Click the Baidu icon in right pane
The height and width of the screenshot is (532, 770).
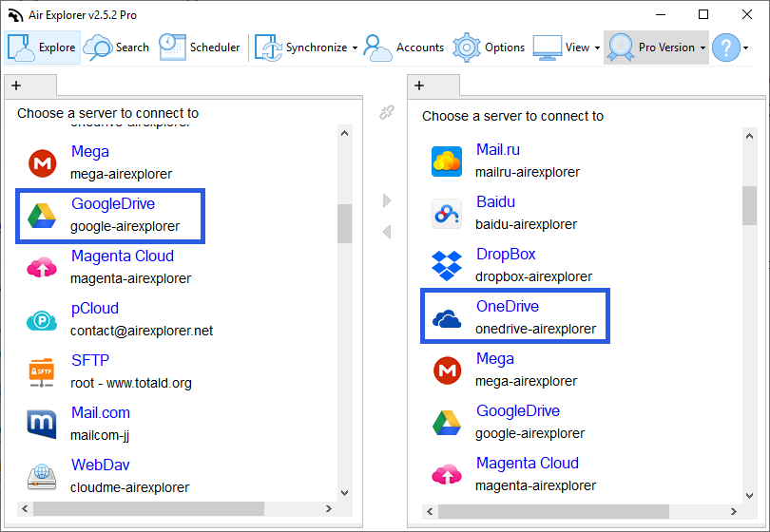pyautogui.click(x=447, y=214)
